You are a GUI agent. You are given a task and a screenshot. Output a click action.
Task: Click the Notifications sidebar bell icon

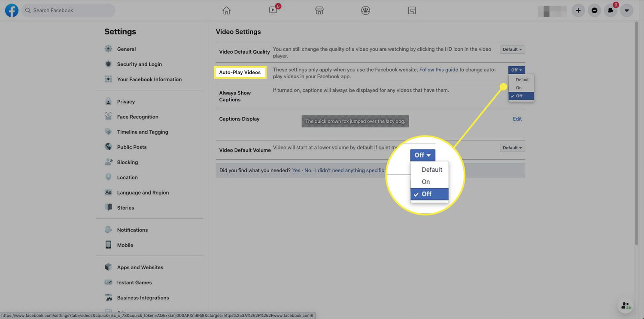(109, 230)
